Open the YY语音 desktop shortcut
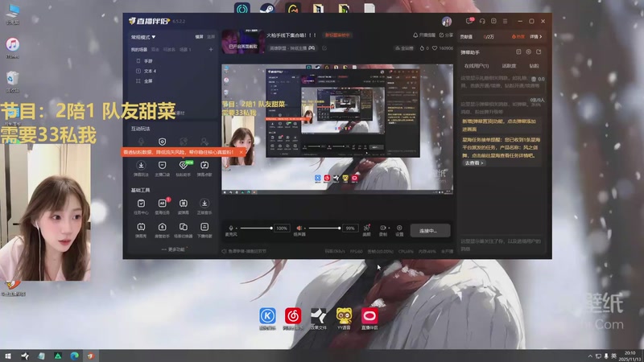 coord(344,319)
